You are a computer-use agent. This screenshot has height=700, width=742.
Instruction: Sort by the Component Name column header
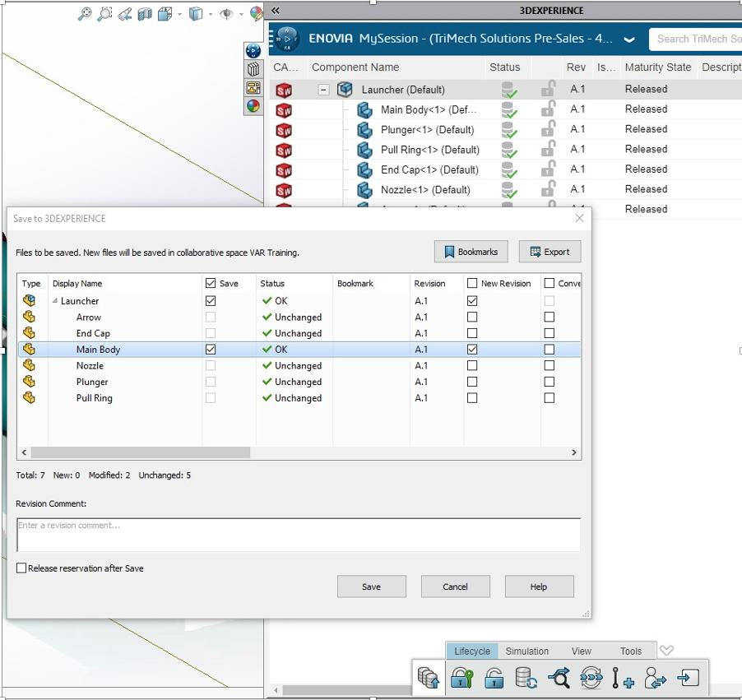[355, 67]
